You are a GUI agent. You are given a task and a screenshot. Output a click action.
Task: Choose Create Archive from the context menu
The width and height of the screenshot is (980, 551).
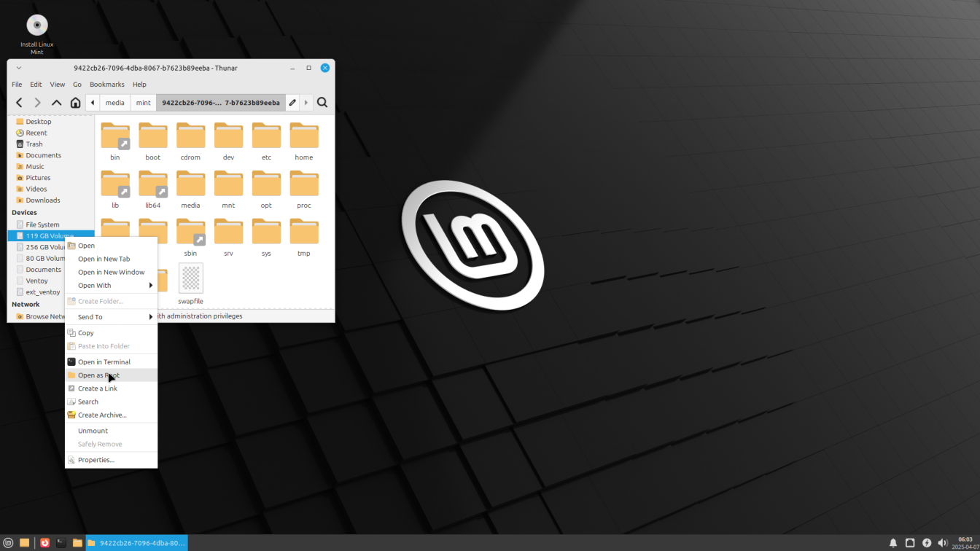[111, 415]
